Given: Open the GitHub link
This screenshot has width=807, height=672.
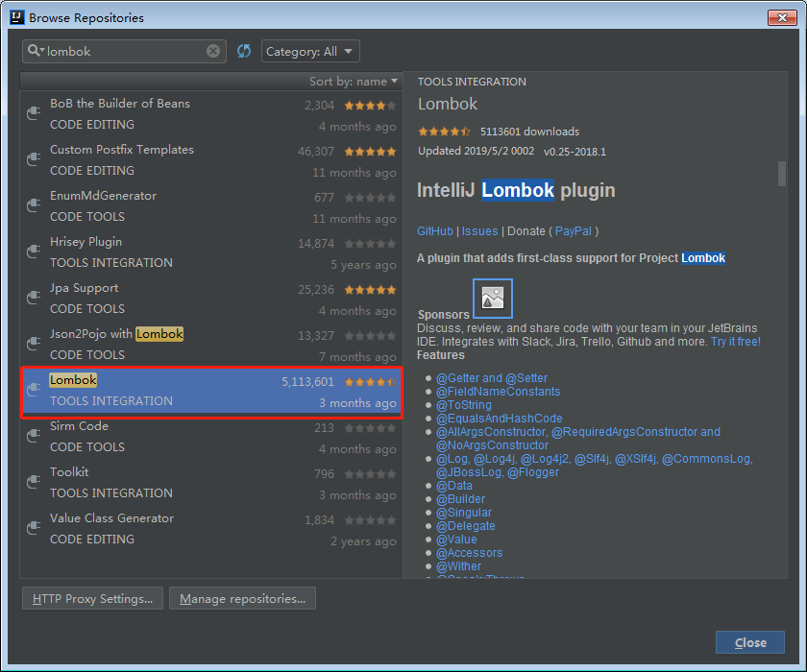Looking at the screenshot, I should click(x=435, y=231).
